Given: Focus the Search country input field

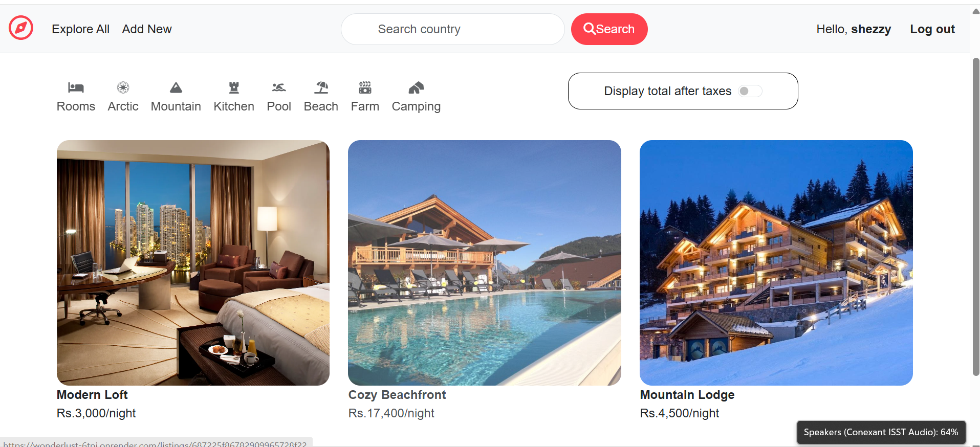Looking at the screenshot, I should (x=452, y=29).
